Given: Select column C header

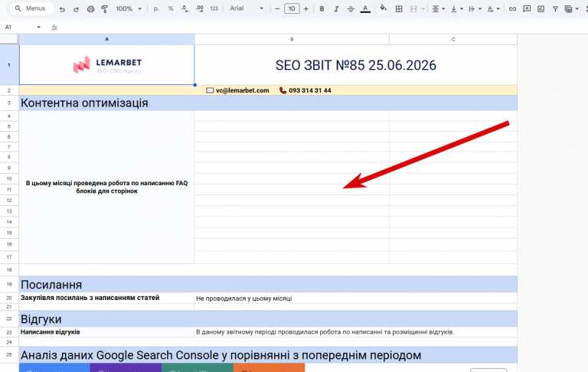Looking at the screenshot, I should (453, 39).
